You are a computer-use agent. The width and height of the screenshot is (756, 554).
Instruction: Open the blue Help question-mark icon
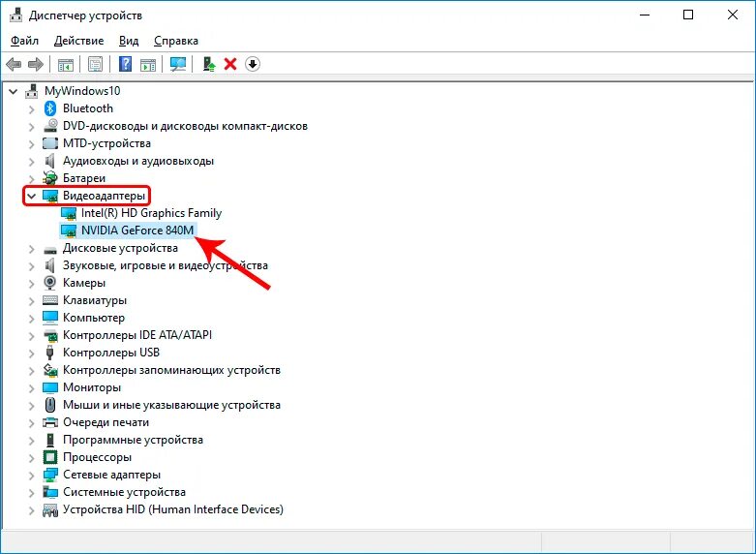click(x=126, y=64)
